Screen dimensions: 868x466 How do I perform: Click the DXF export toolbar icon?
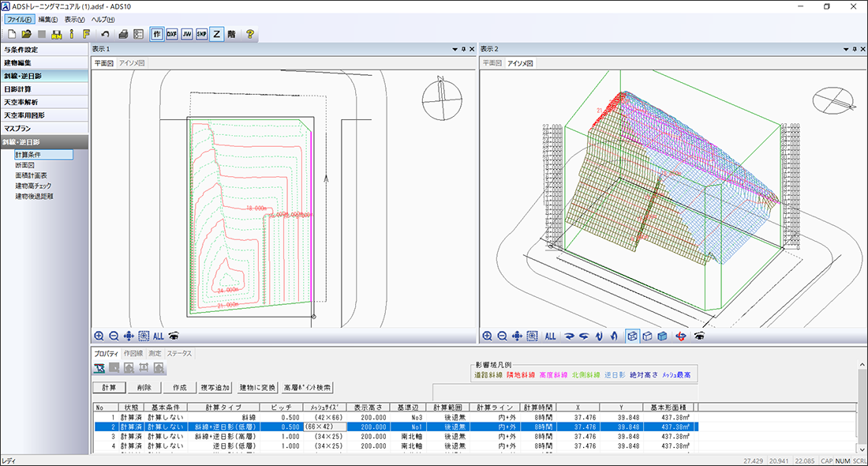point(171,34)
